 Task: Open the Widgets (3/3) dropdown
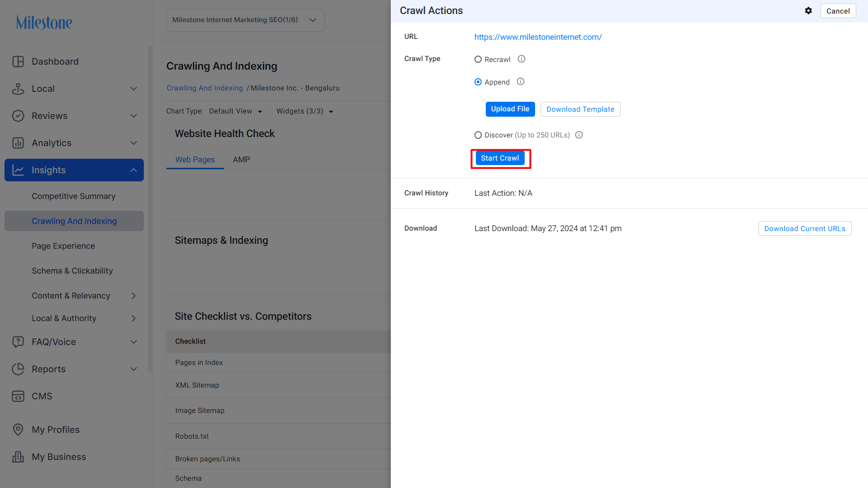[x=305, y=111]
